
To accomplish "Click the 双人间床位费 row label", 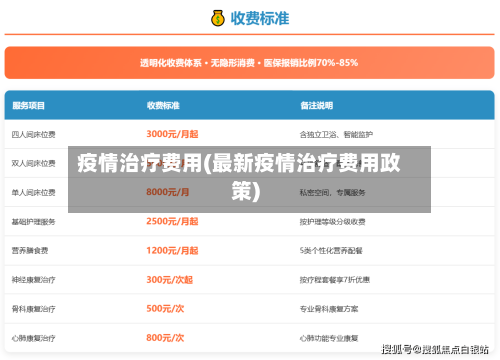I will pos(34,163).
